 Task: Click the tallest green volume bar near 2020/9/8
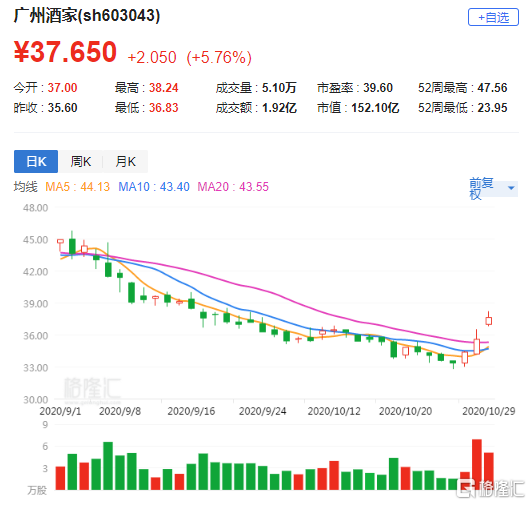[108, 466]
